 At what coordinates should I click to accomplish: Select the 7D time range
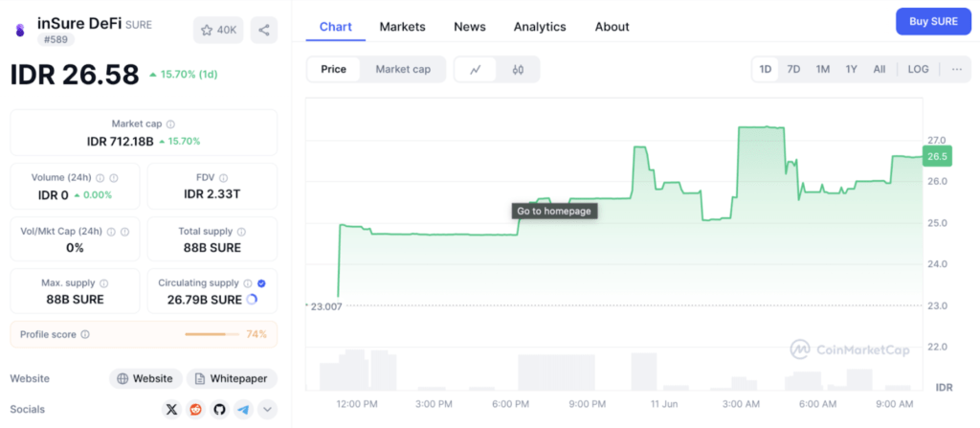793,69
